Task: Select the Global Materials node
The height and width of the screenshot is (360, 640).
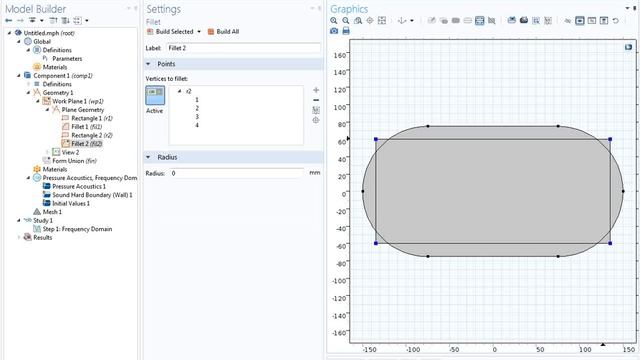Action: coord(55,67)
